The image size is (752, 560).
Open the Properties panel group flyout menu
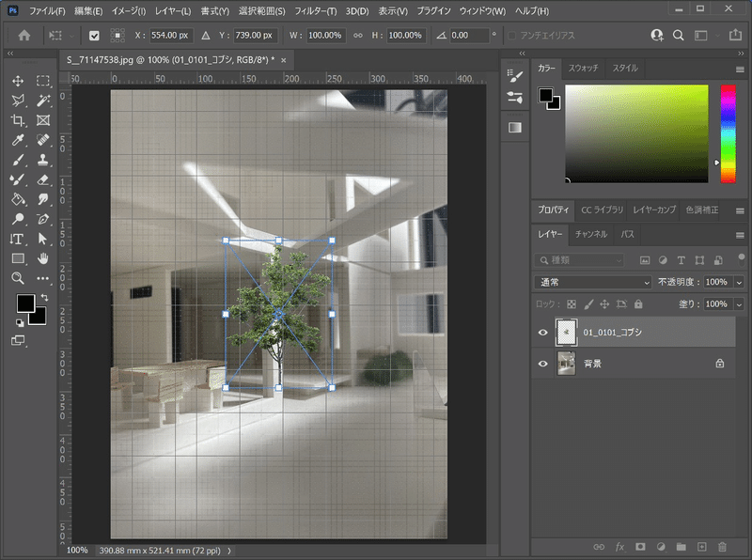pos(740,211)
